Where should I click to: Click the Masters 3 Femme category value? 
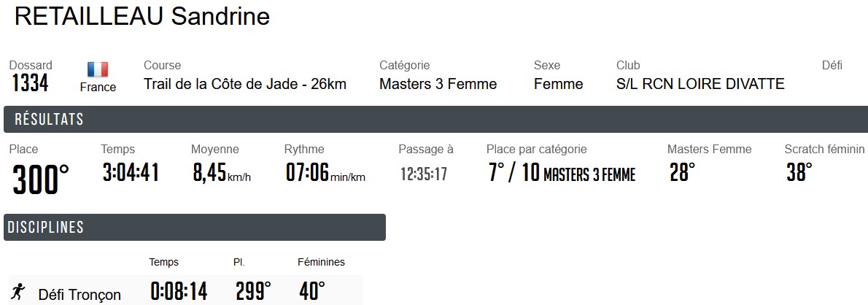[x=438, y=84]
